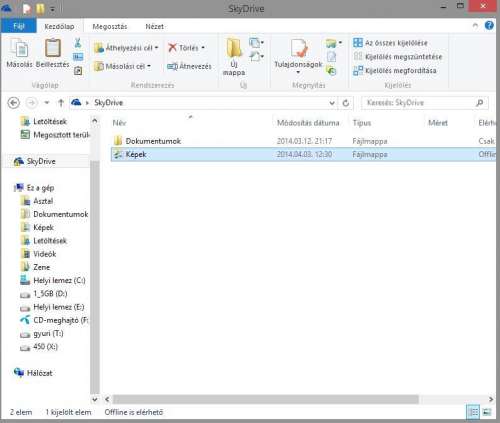Open Megosztott terület in navigation pane
Screen dimensions: 500x423
(x=55, y=135)
